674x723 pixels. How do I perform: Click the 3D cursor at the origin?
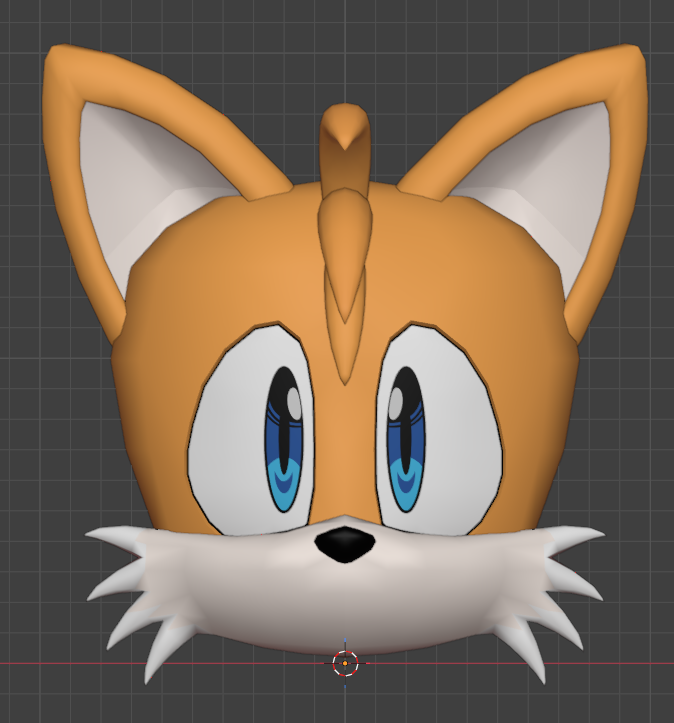click(x=345, y=663)
